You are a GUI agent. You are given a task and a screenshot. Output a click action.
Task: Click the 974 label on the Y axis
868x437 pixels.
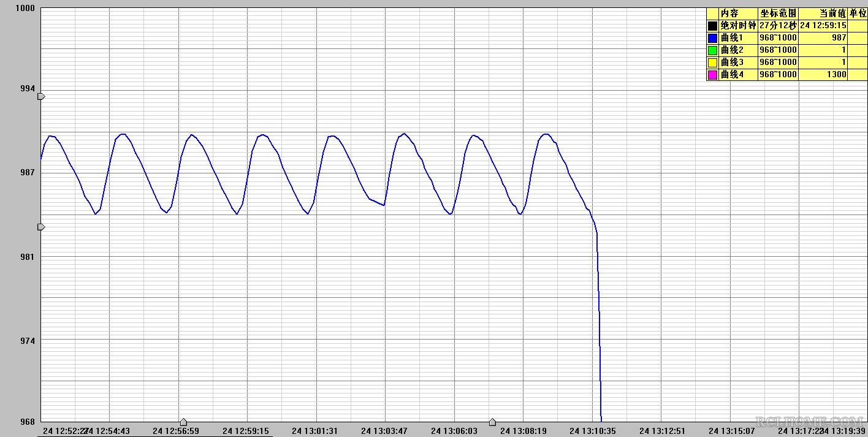(x=26, y=341)
